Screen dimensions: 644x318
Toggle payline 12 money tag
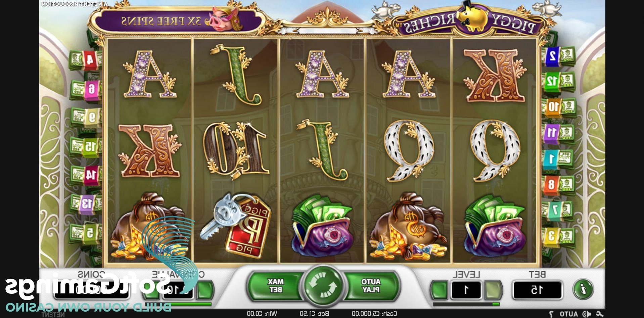click(x=558, y=81)
